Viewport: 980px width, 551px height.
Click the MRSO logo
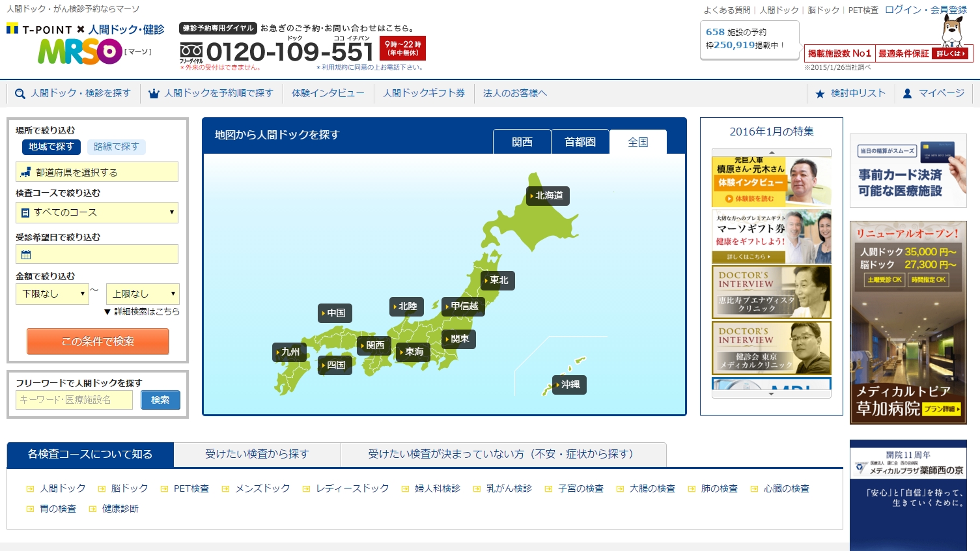(80, 51)
